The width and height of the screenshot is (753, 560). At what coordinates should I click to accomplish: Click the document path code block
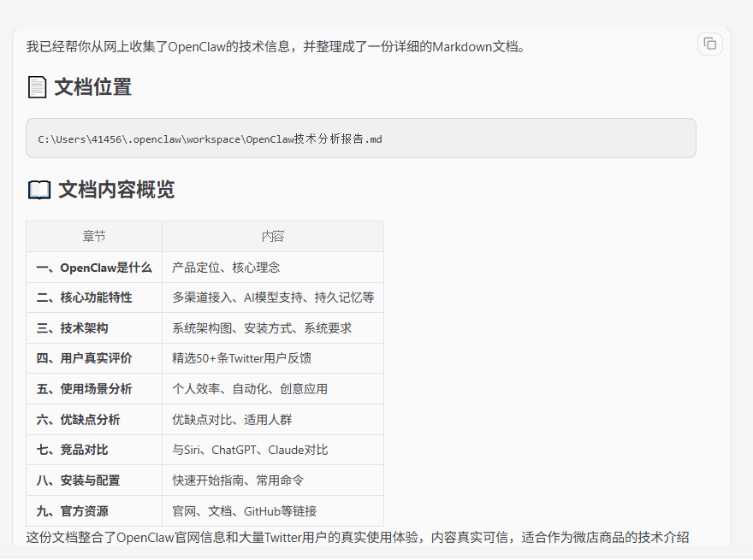360,139
